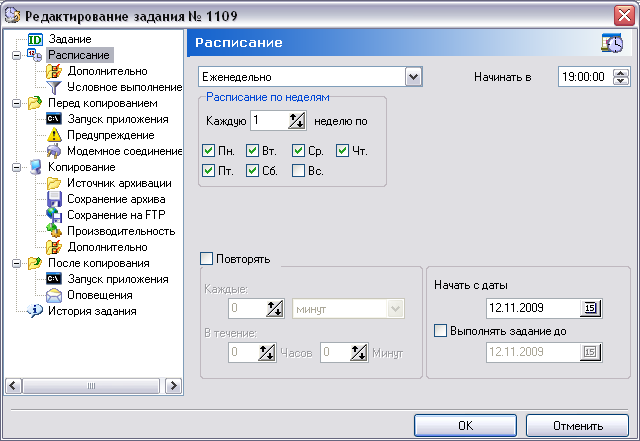Select the Оповещения envelope icon
This screenshot has width=640, height=441.
(x=54, y=295)
